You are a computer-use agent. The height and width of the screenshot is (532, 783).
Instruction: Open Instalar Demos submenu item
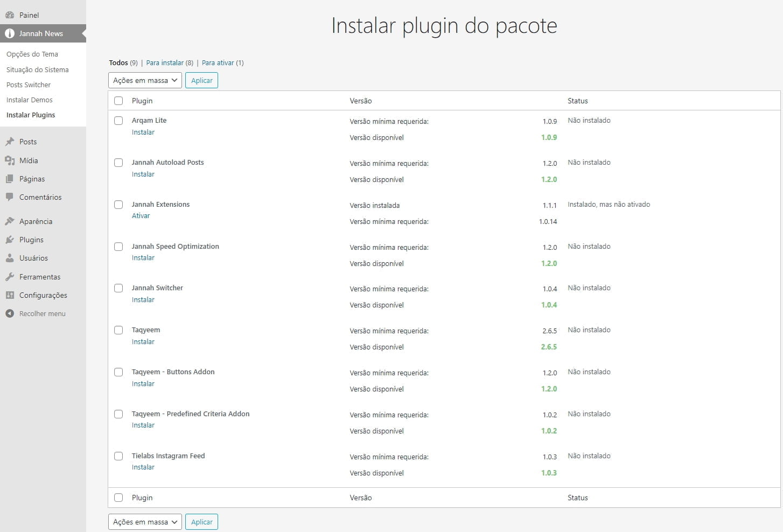30,100
